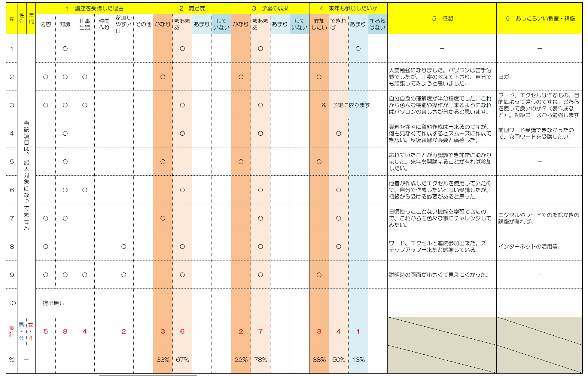Select the '内容' sub-header
This screenshot has width=588, height=376.
[46, 24]
